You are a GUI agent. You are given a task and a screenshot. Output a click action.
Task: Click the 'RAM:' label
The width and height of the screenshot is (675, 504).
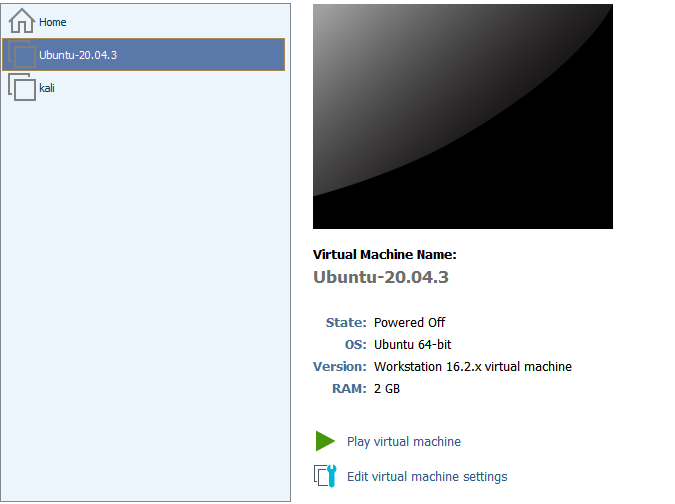click(349, 389)
